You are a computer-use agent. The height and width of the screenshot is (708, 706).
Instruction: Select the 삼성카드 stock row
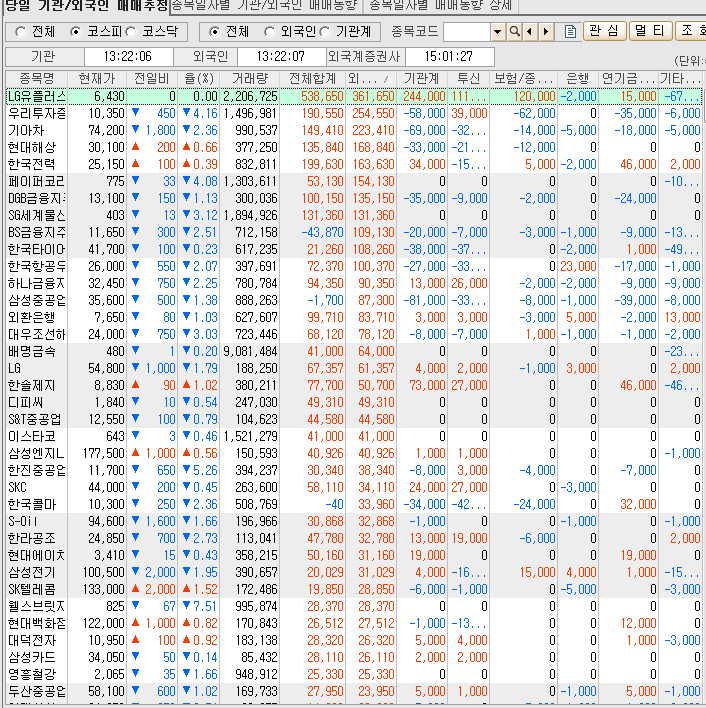[x=354, y=657]
